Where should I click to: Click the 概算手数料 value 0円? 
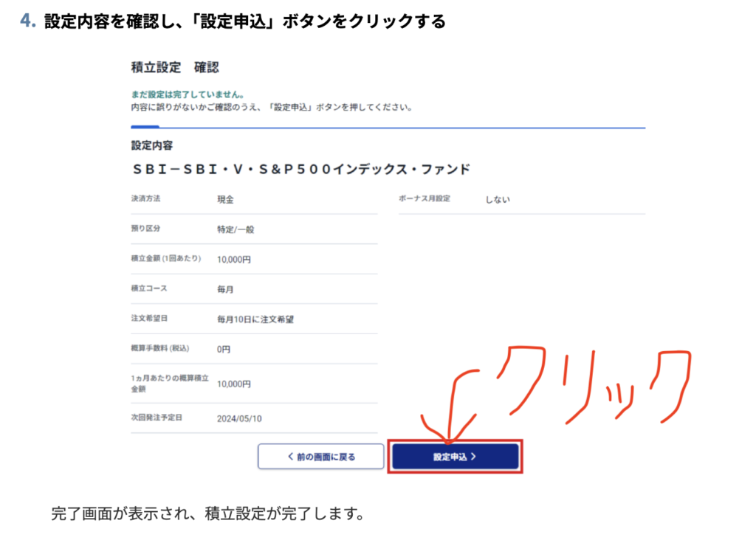click(224, 349)
